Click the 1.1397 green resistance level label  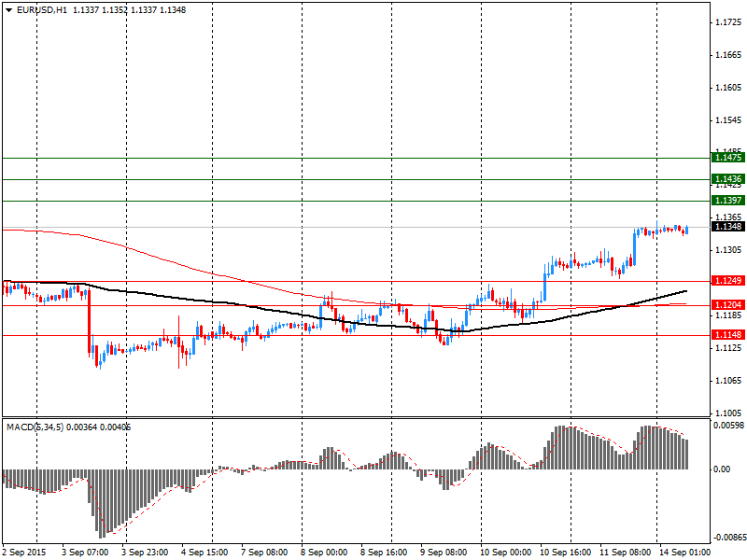(x=728, y=201)
